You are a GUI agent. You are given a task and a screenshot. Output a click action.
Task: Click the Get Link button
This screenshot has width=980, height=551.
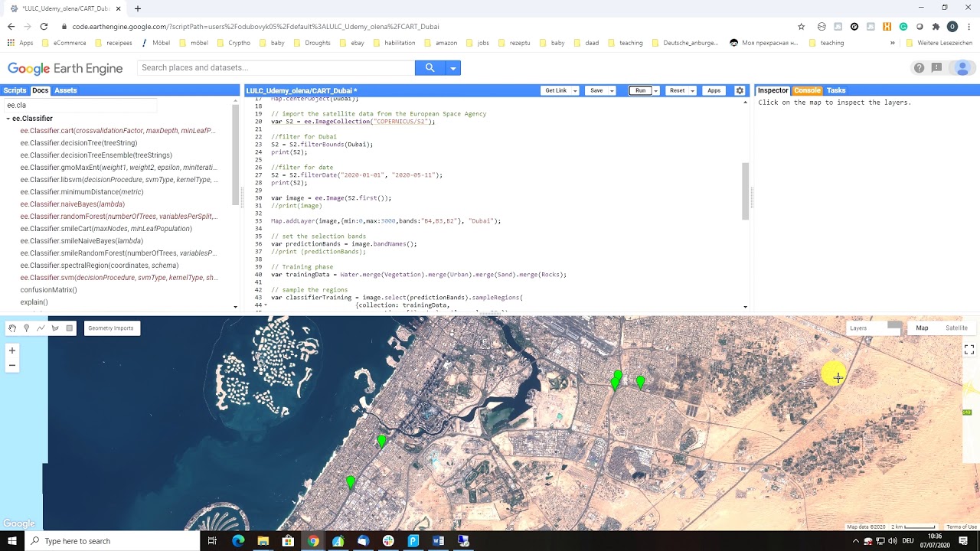tap(556, 90)
